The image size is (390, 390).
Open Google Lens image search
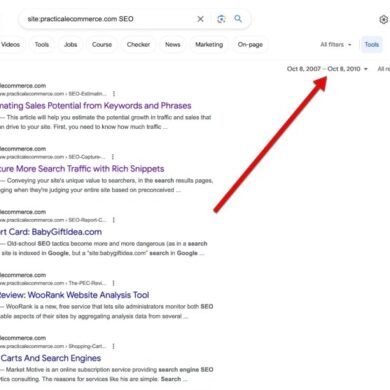[221, 19]
